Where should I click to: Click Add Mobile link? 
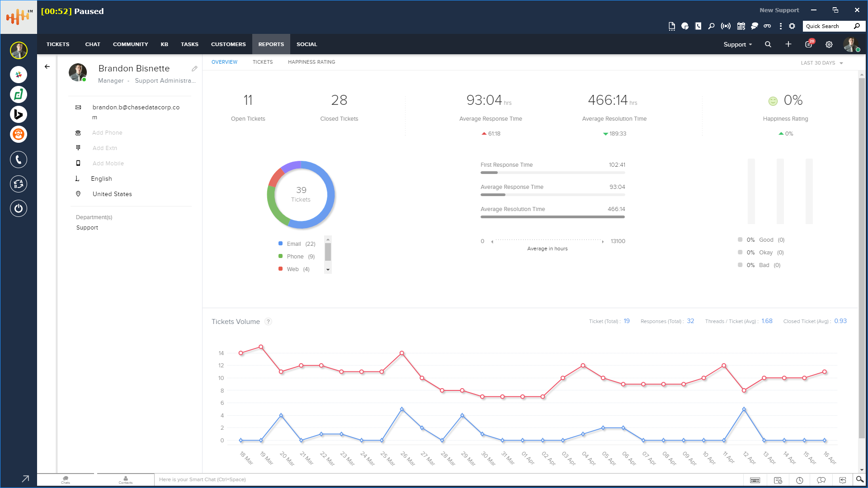pos(108,164)
